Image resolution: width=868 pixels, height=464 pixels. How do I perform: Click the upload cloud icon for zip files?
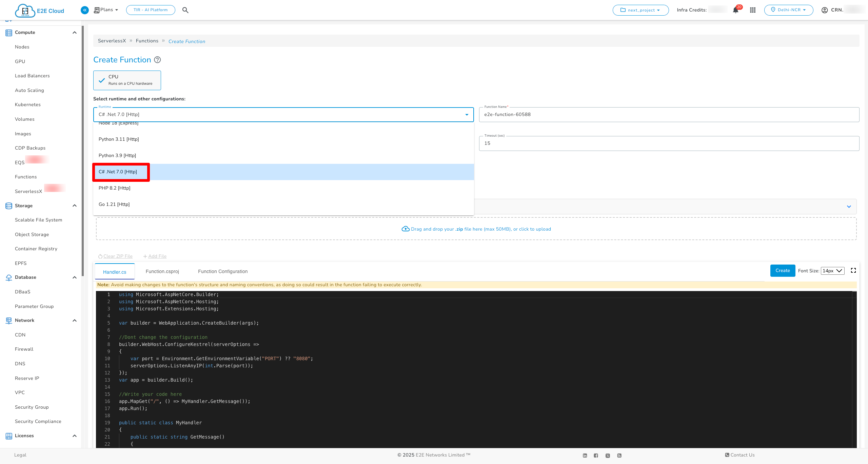406,229
